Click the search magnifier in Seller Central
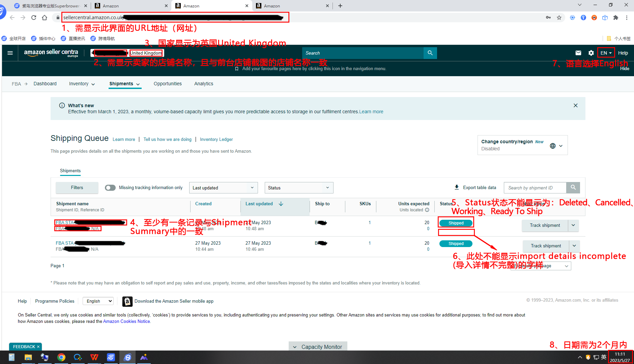Screen dimensions: 634x364 pos(430,53)
